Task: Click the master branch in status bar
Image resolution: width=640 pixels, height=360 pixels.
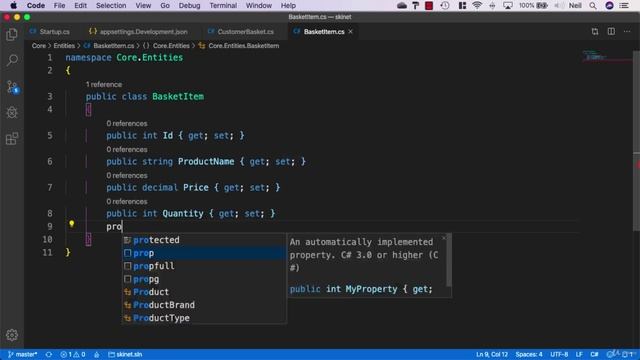Action: click(23, 354)
